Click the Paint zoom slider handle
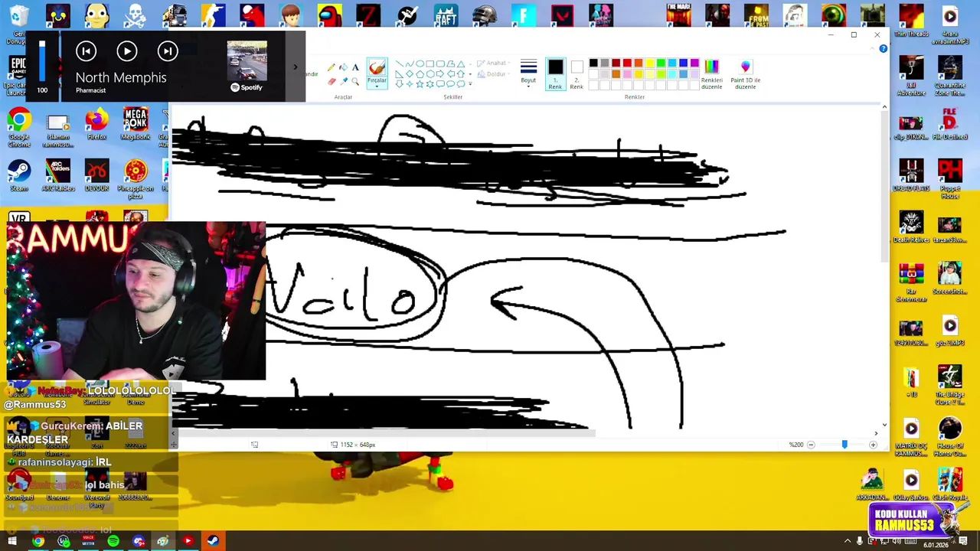980x551 pixels. pyautogui.click(x=844, y=445)
